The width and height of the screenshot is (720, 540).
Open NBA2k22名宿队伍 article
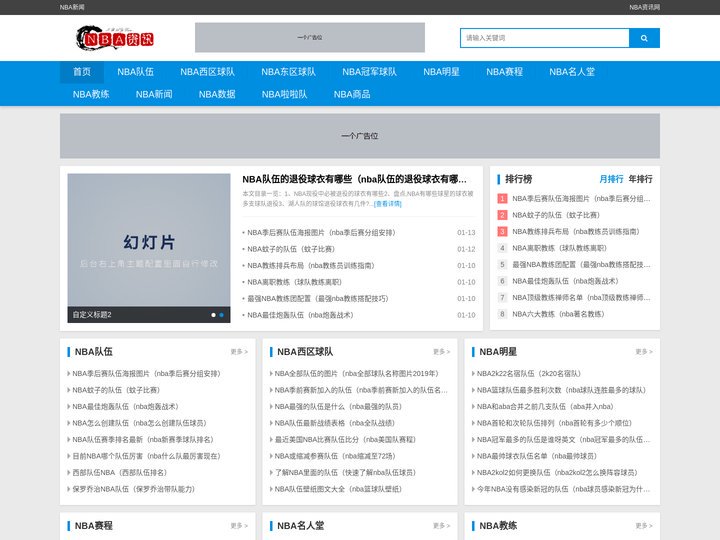529,374
